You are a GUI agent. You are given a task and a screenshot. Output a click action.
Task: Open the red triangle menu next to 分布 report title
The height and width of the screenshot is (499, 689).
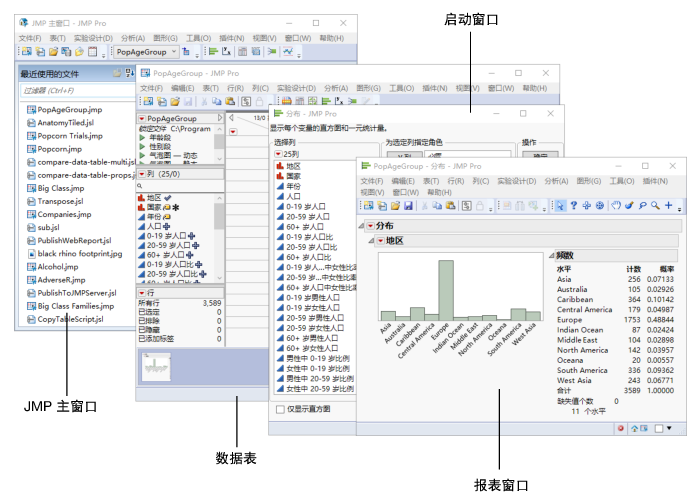[x=370, y=226]
